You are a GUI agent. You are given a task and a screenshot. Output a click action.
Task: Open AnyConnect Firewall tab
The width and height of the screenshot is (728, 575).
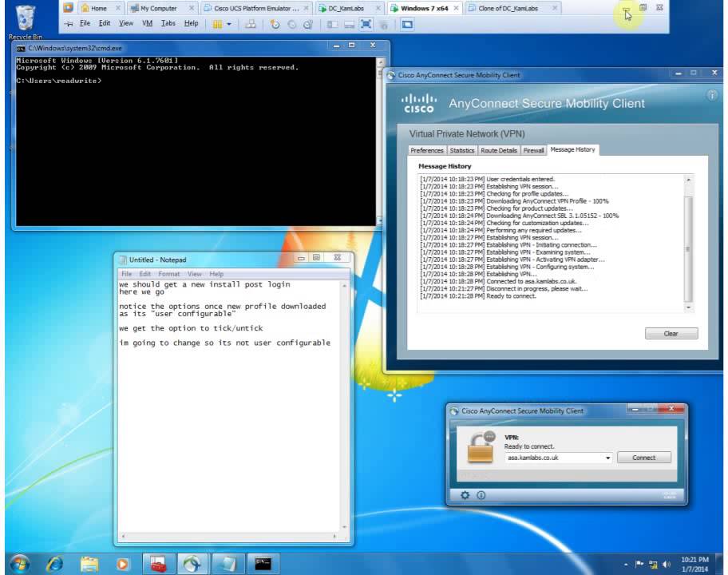coord(533,150)
